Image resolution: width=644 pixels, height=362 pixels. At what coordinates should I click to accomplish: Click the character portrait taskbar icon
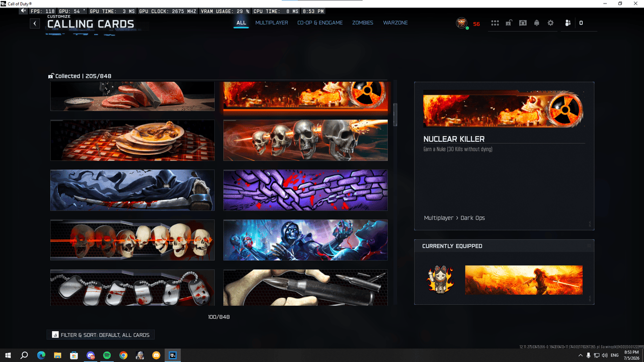pos(140,355)
